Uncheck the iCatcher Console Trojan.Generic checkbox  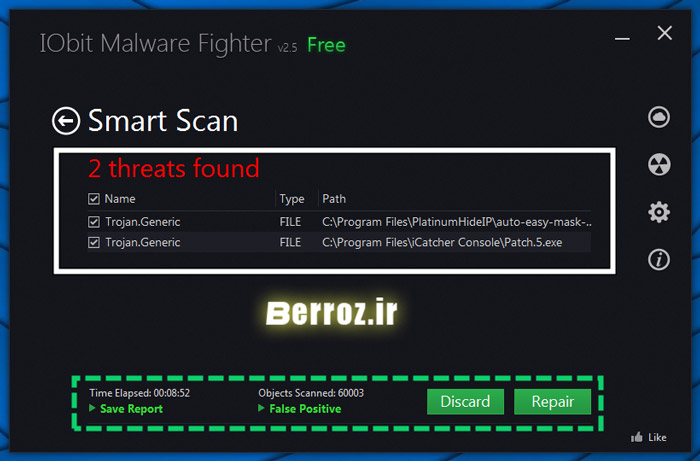(94, 242)
